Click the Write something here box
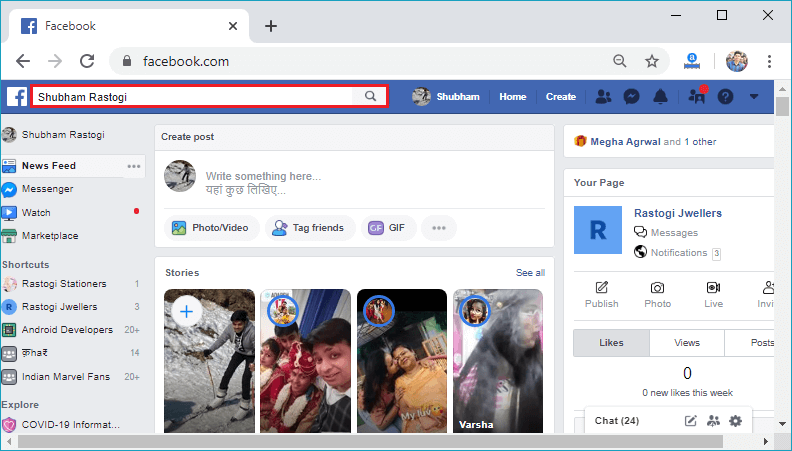The image size is (792, 451). [263, 182]
